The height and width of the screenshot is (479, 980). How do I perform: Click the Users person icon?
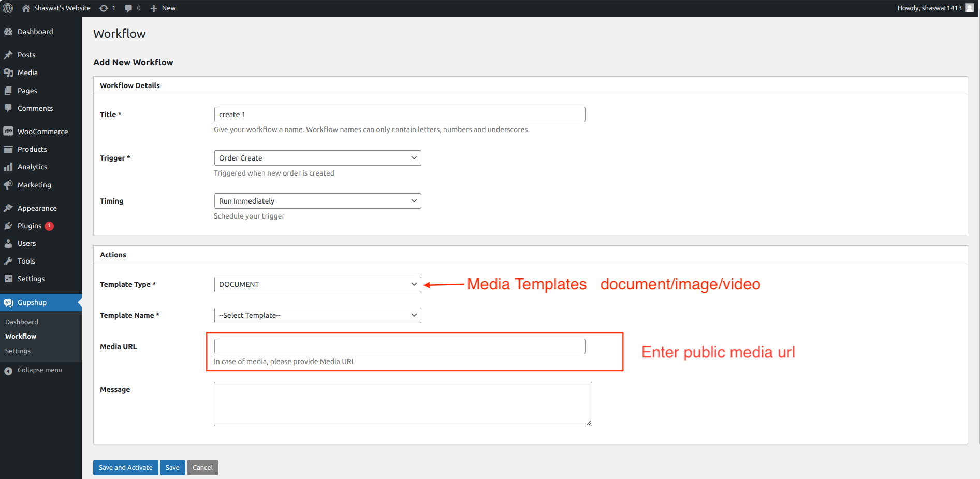[x=8, y=243]
